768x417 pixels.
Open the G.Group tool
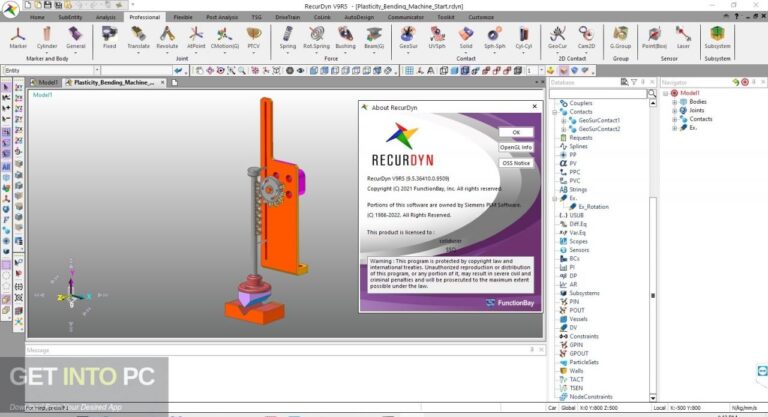click(x=620, y=38)
